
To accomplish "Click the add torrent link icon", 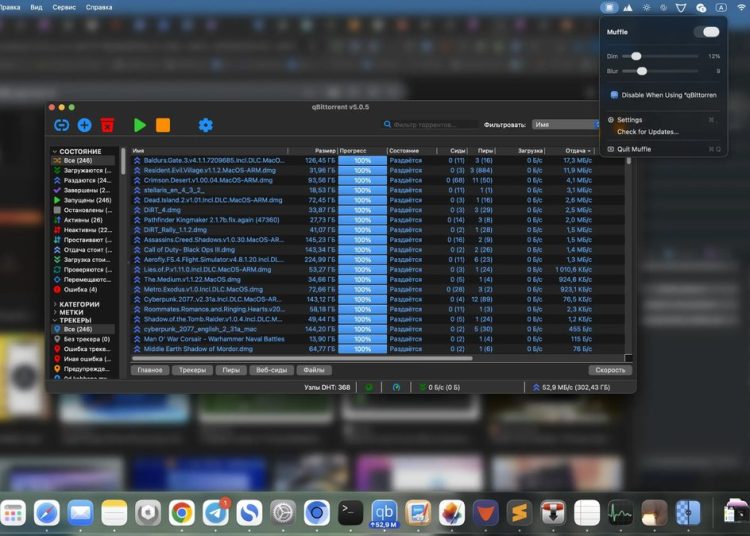I will tap(62, 125).
